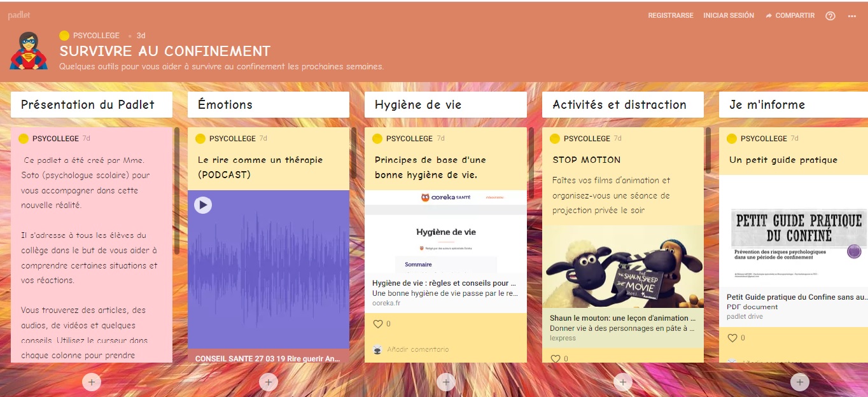Open the CONSEIL SANTE 27 03 19 audio title
868x397 pixels.
pyautogui.click(x=268, y=359)
